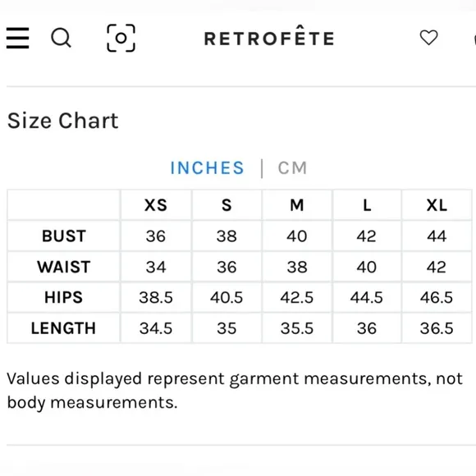Launch the visual camera search icon
Viewport: 476px width, 476px height.
click(x=121, y=38)
